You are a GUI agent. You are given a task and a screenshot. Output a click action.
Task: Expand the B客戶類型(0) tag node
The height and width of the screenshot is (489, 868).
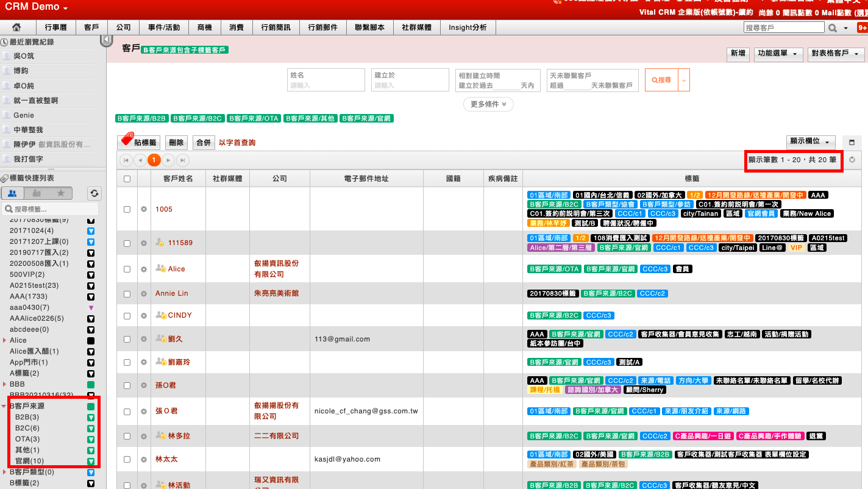point(4,472)
